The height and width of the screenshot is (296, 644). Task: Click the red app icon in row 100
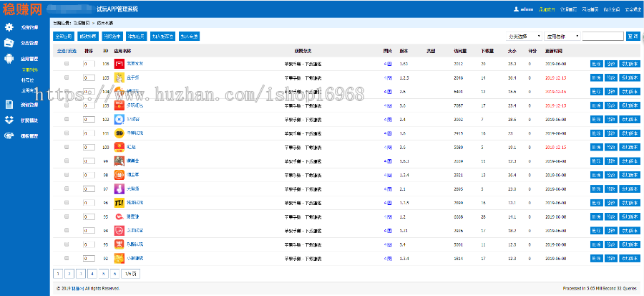[x=119, y=147]
